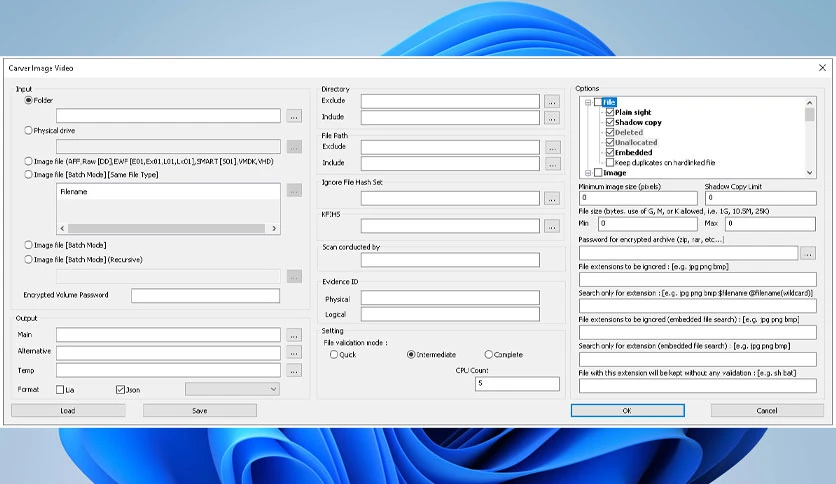Image resolution: width=836 pixels, height=484 pixels.
Task: Click Filename list scroll left arrow
Action: pos(62,228)
